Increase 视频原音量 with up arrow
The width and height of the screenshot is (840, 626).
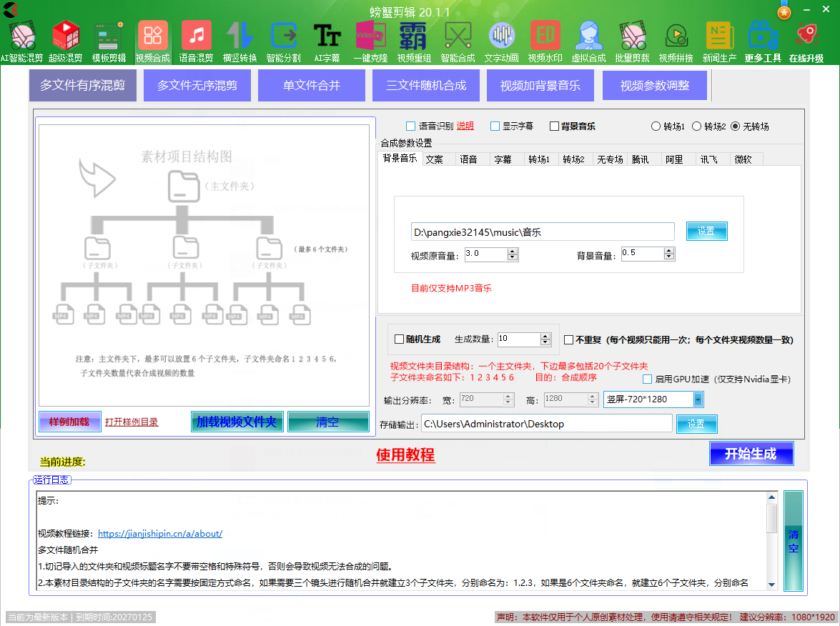tap(513, 251)
